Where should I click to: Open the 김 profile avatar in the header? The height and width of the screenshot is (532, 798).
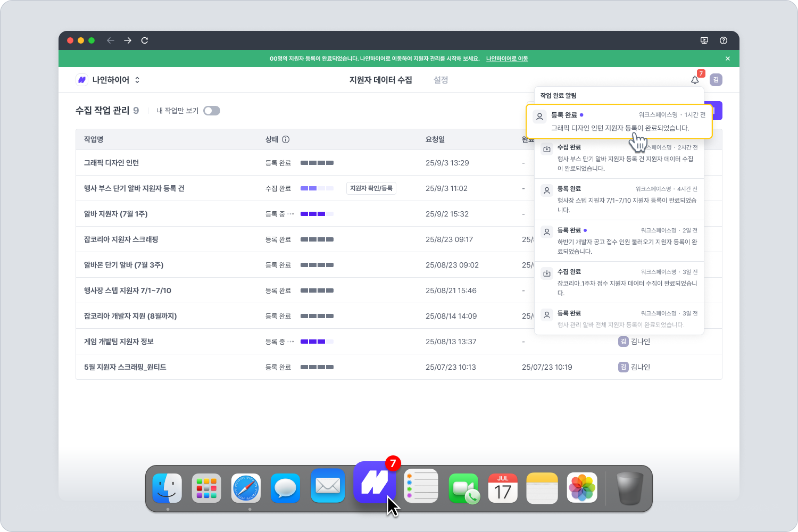click(x=716, y=80)
